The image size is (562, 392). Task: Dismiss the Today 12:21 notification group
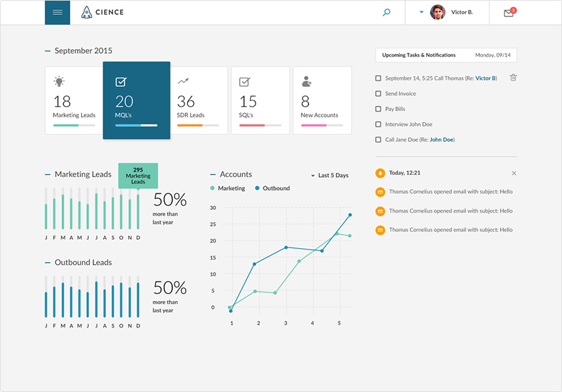tap(514, 173)
